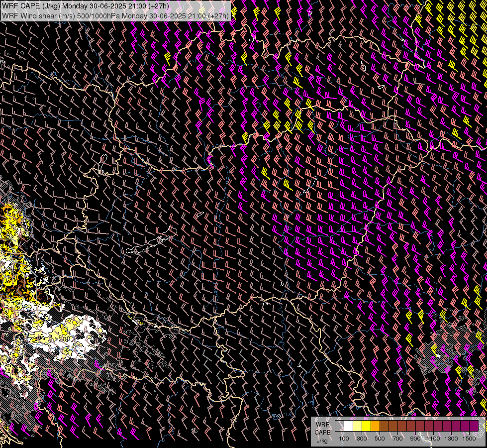
Task: Click the J/kg unit label in legend
Action: click(322, 441)
